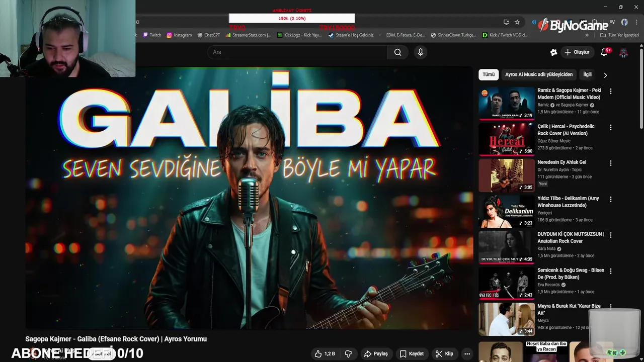Click the Kara Nota channel name
The height and width of the screenshot is (362, 644).
tap(546, 249)
